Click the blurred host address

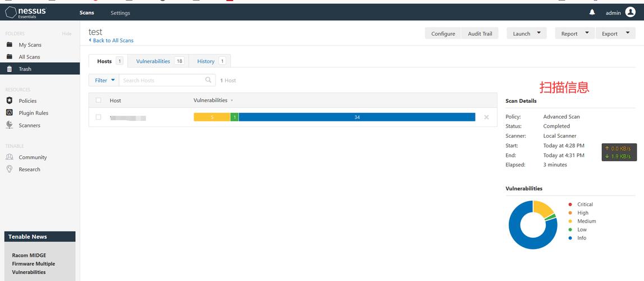coord(127,117)
